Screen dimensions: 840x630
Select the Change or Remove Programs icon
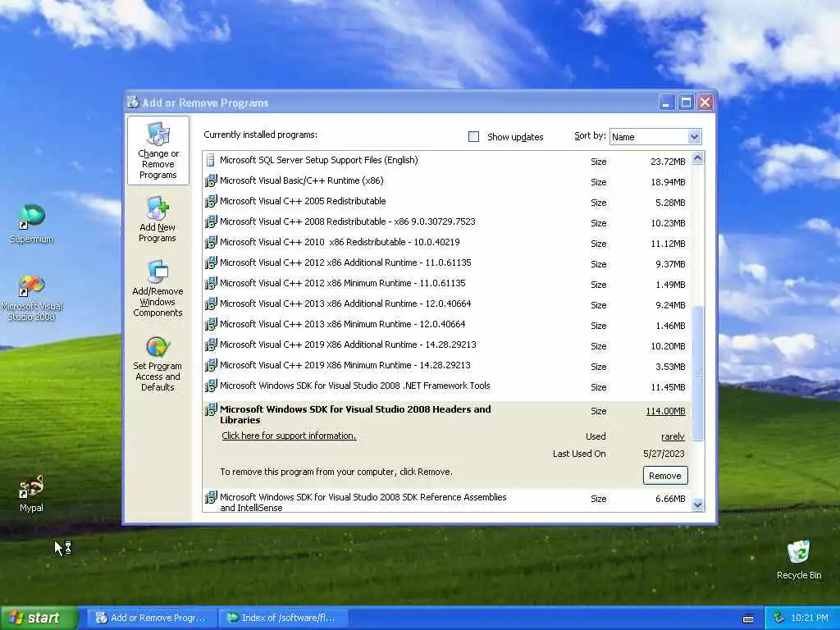[x=158, y=151]
